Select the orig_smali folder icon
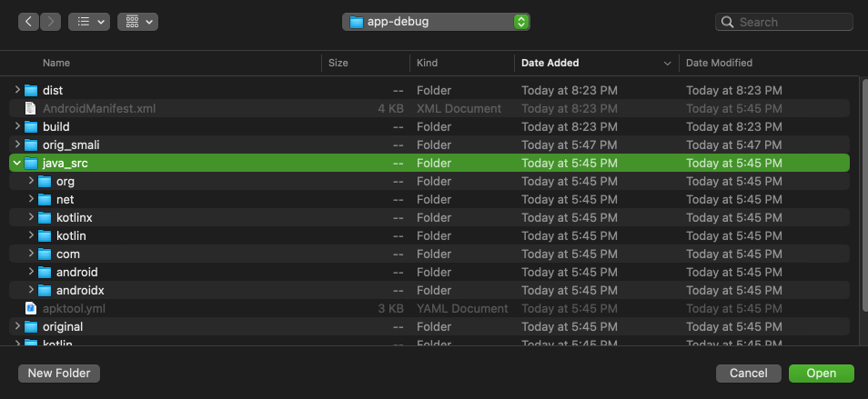The image size is (868, 399). 31,145
